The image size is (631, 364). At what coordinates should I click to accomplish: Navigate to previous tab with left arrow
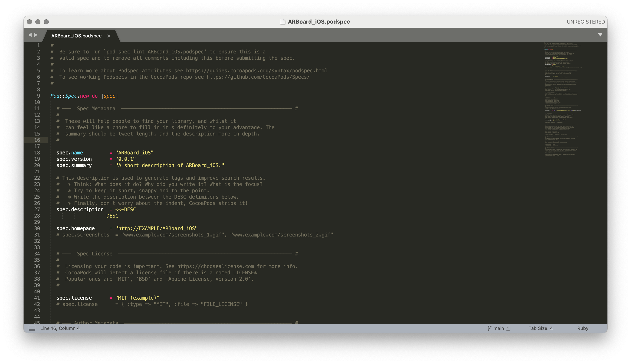tap(30, 35)
